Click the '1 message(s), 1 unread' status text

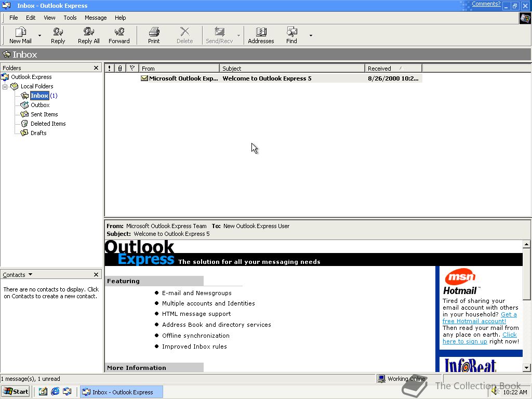coord(31,379)
